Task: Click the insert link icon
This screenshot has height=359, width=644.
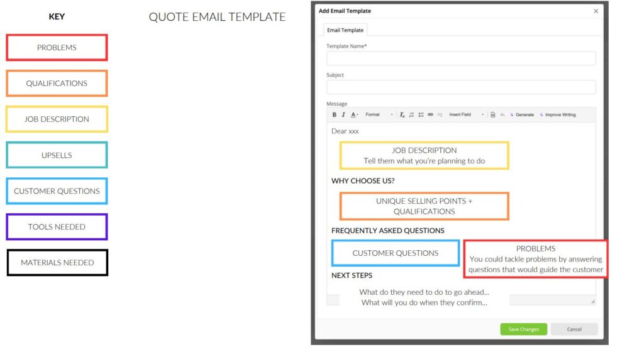Action: coord(430,114)
